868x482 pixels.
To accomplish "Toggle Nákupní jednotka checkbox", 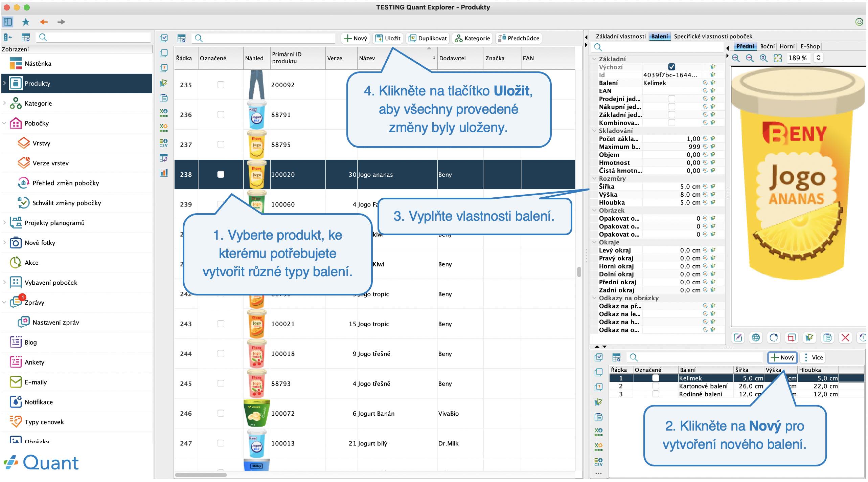I will coord(671,107).
